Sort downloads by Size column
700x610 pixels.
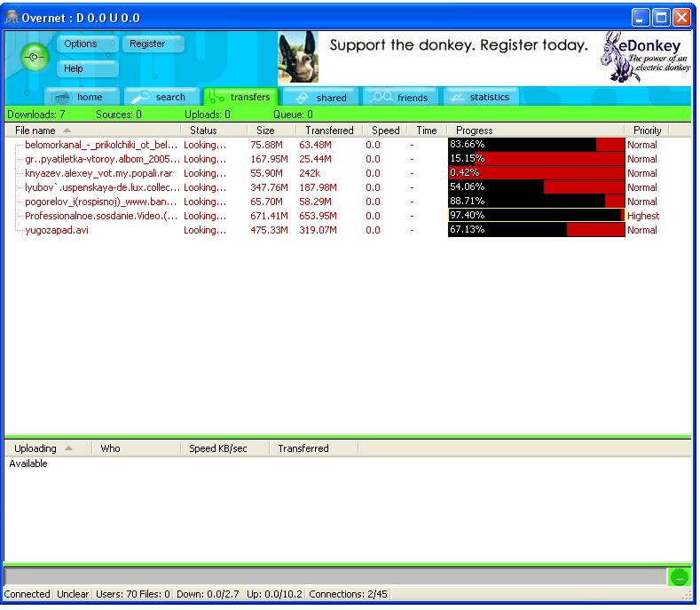pos(271,131)
